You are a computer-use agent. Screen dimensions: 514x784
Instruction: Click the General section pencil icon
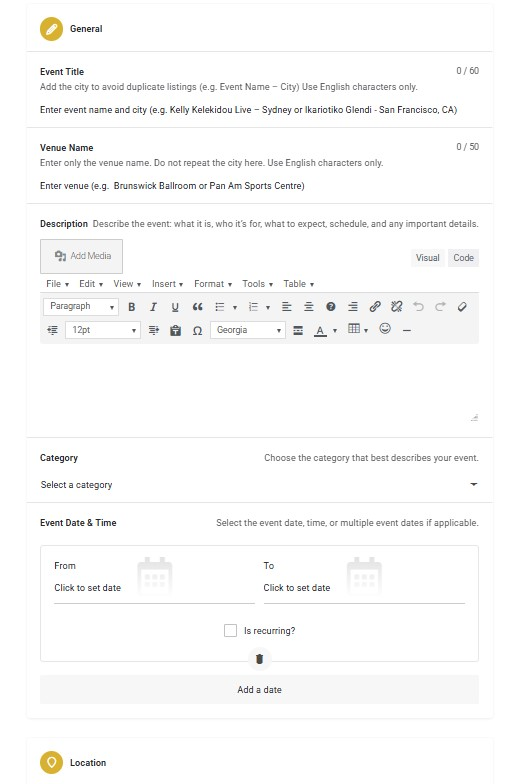coord(52,29)
